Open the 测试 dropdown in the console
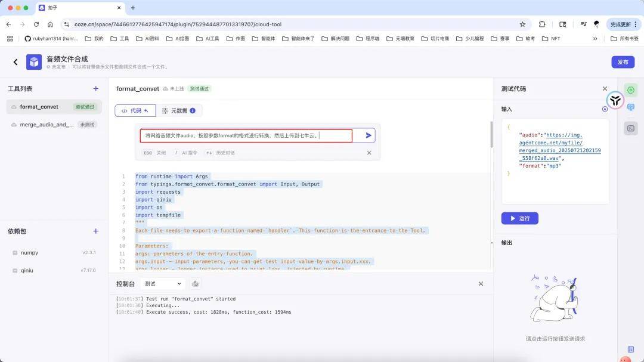The width and height of the screenshot is (644, 362). (x=163, y=284)
